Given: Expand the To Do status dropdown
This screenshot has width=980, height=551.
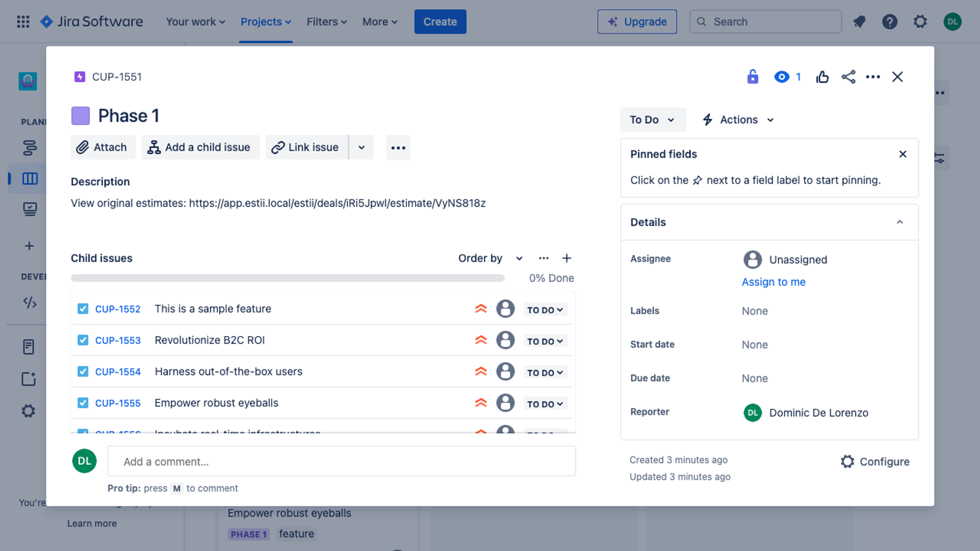Looking at the screenshot, I should [652, 119].
